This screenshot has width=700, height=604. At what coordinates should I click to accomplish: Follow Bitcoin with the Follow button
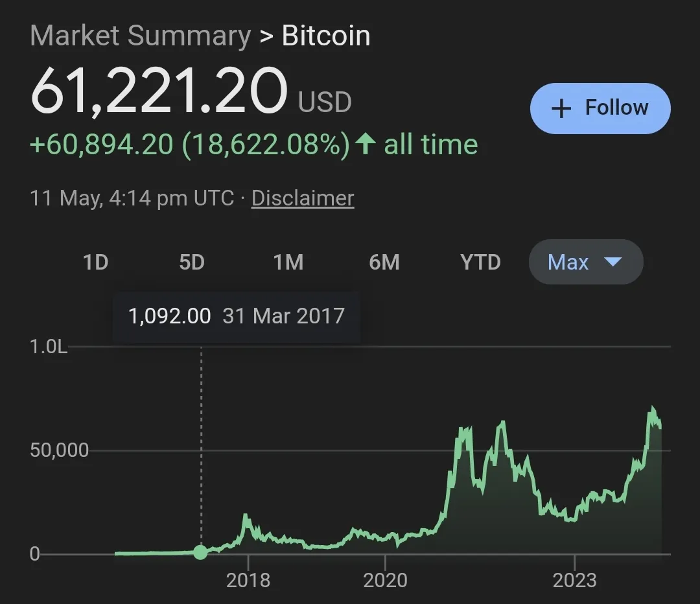600,108
